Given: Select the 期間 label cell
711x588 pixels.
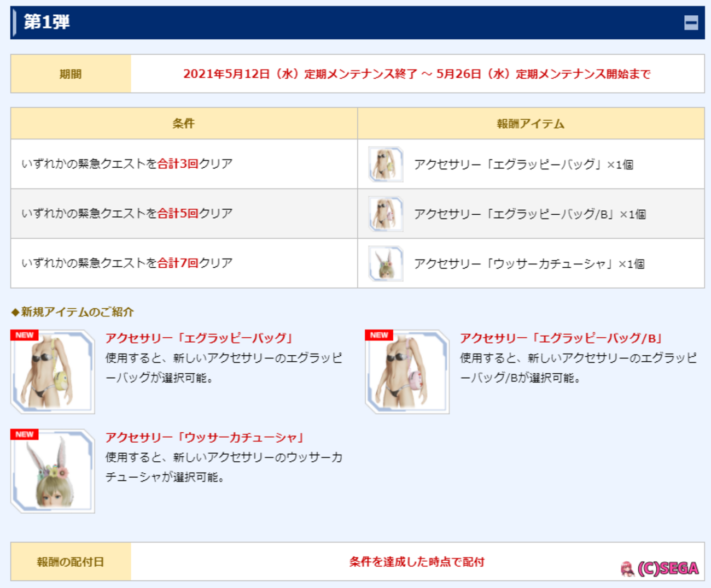Looking at the screenshot, I should [x=71, y=74].
